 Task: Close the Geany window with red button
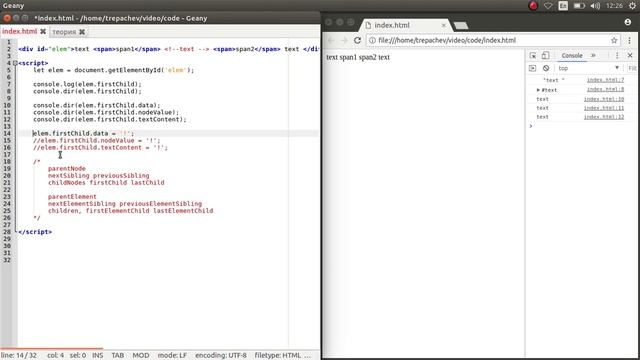(7, 18)
